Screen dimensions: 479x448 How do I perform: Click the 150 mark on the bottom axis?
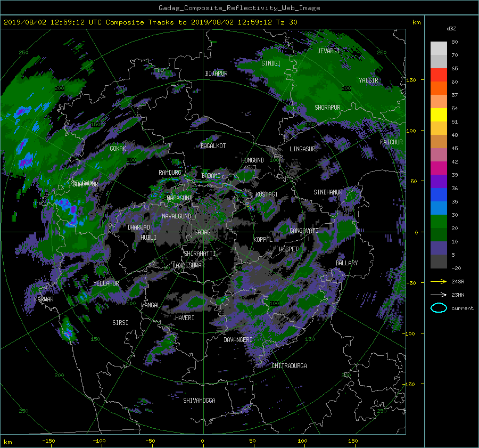tap(353, 441)
